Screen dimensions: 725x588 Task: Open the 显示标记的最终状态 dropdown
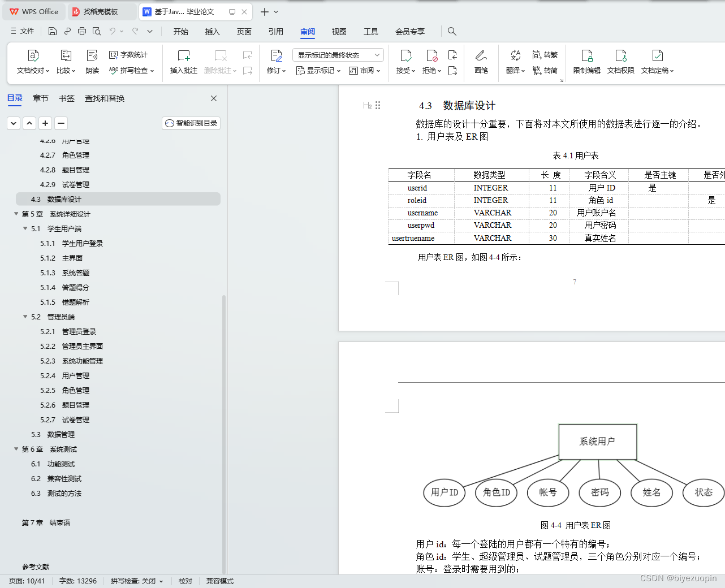[338, 55]
